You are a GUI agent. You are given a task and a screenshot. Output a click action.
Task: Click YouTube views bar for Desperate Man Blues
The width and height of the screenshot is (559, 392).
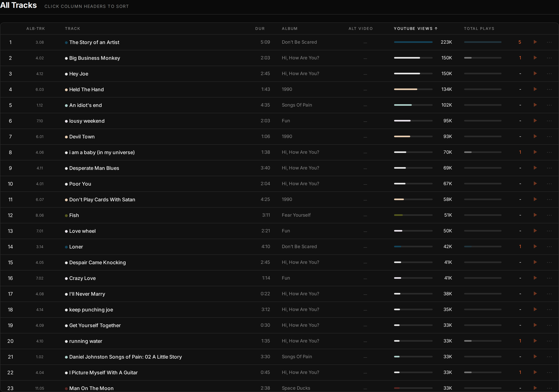(413, 168)
